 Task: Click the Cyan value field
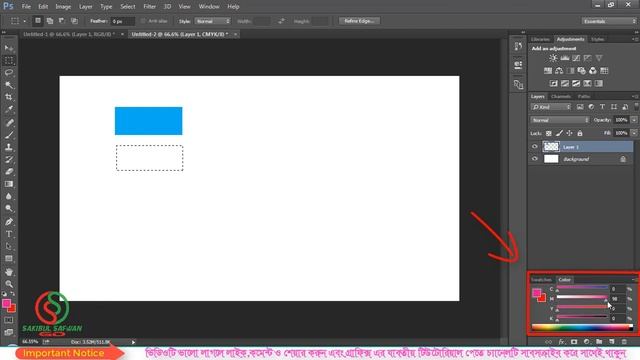tap(618, 289)
